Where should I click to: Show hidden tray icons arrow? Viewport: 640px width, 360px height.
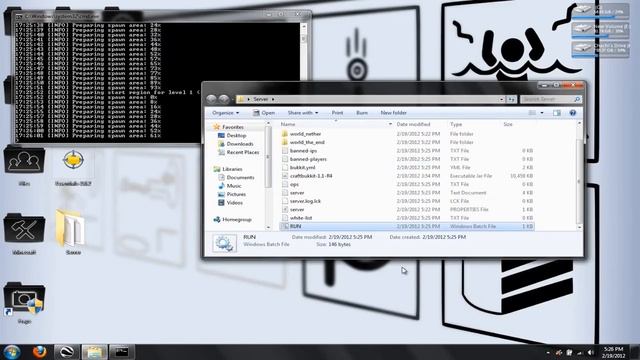point(548,353)
